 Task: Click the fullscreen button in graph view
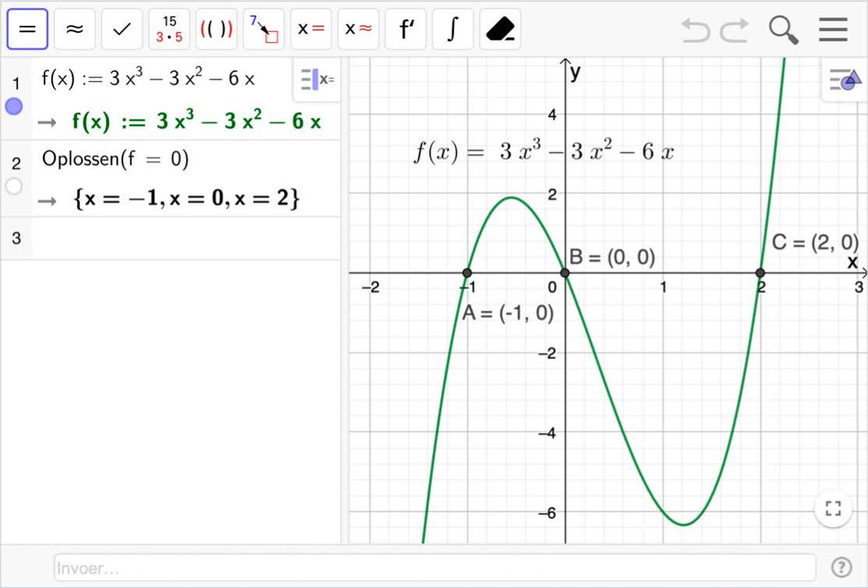coord(833,508)
